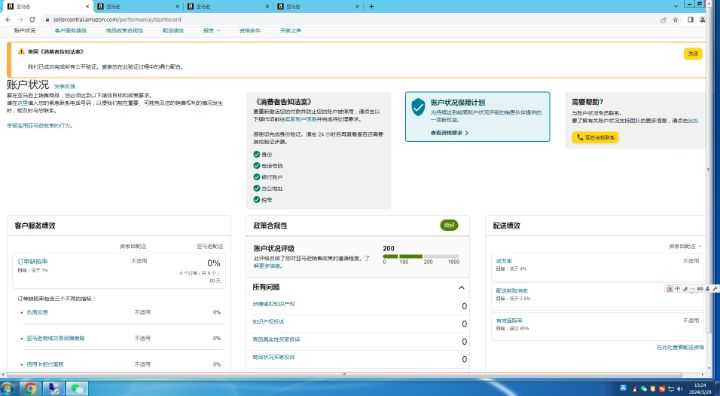Expand the 报告 dropdown in navigation
The height and width of the screenshot is (396, 720).
pyautogui.click(x=211, y=31)
